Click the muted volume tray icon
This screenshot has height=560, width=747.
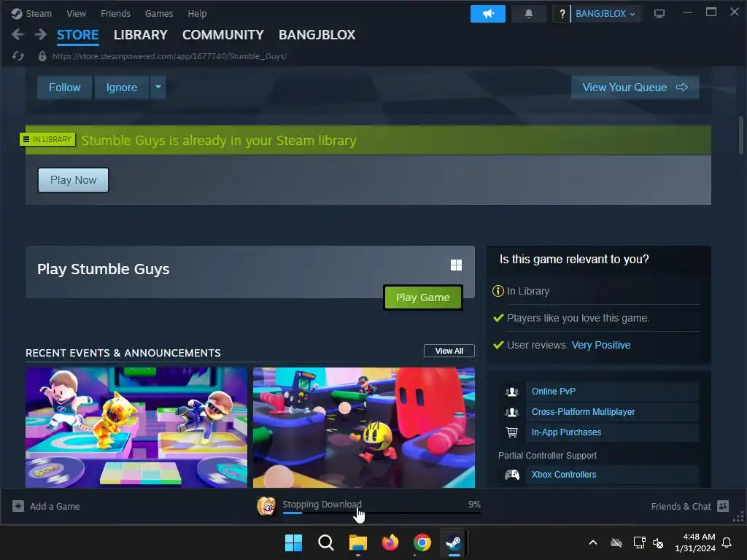658,542
